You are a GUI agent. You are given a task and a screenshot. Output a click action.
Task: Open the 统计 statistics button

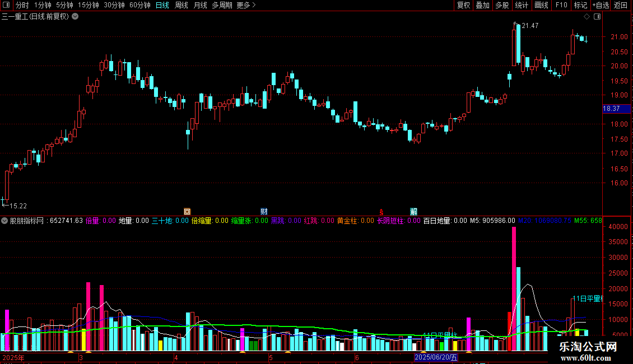click(522, 5)
